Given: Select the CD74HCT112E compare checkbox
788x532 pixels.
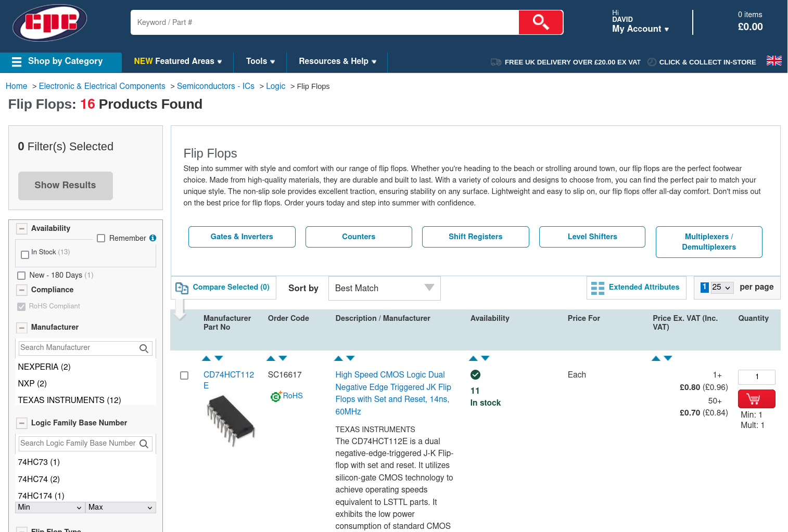Looking at the screenshot, I should coord(184,375).
